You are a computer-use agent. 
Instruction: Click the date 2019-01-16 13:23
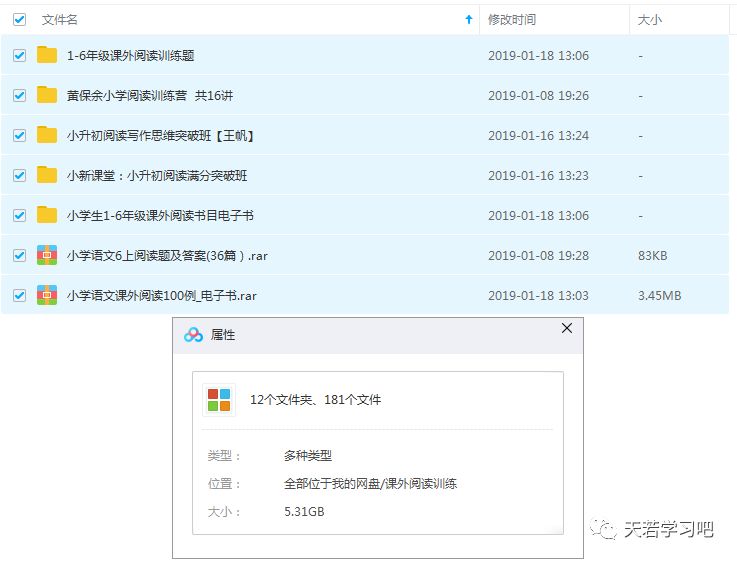[538, 175]
